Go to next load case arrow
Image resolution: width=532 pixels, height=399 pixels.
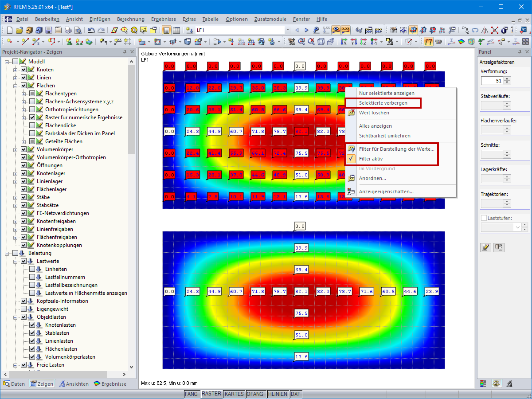click(x=306, y=30)
